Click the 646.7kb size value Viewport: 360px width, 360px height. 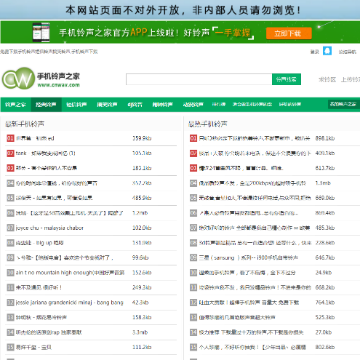325,258
